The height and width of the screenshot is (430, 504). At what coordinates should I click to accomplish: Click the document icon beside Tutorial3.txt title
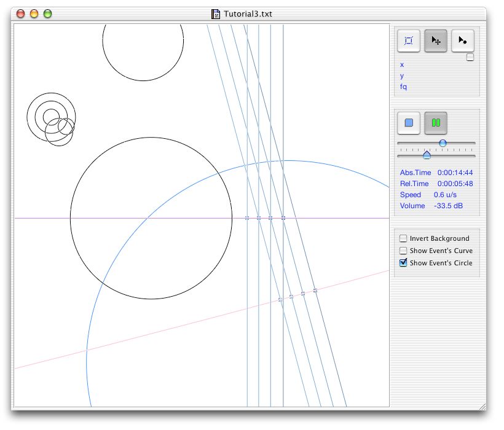tap(216, 14)
